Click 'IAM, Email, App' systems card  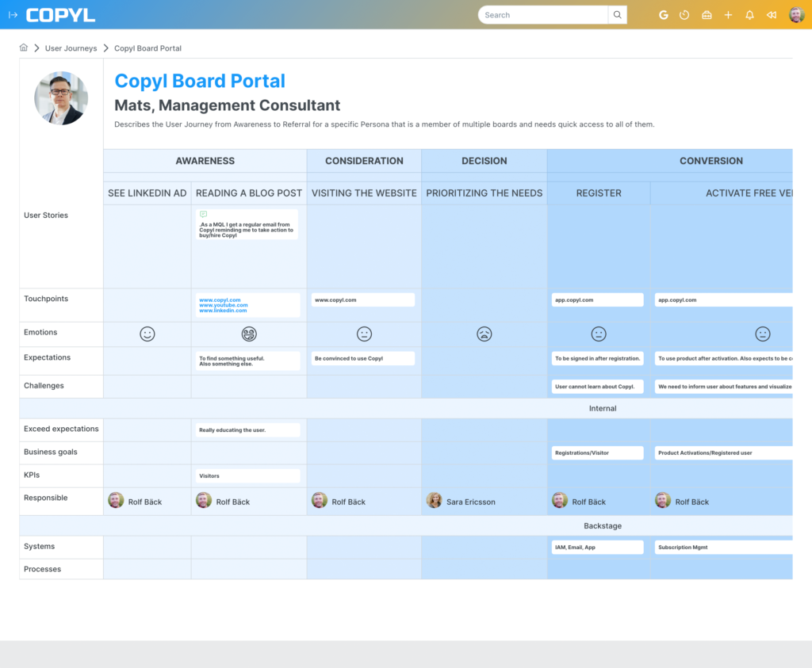click(x=598, y=548)
